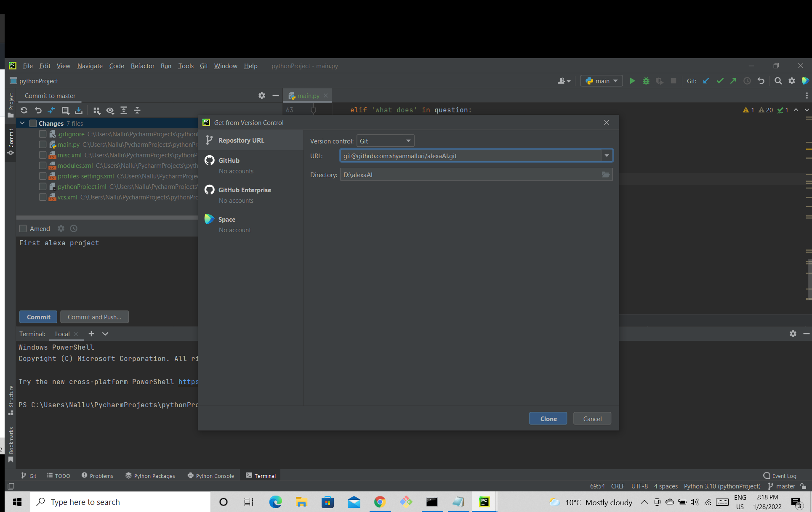Open the Version control Git dropdown
Image resolution: width=812 pixels, height=512 pixels.
[x=385, y=141]
